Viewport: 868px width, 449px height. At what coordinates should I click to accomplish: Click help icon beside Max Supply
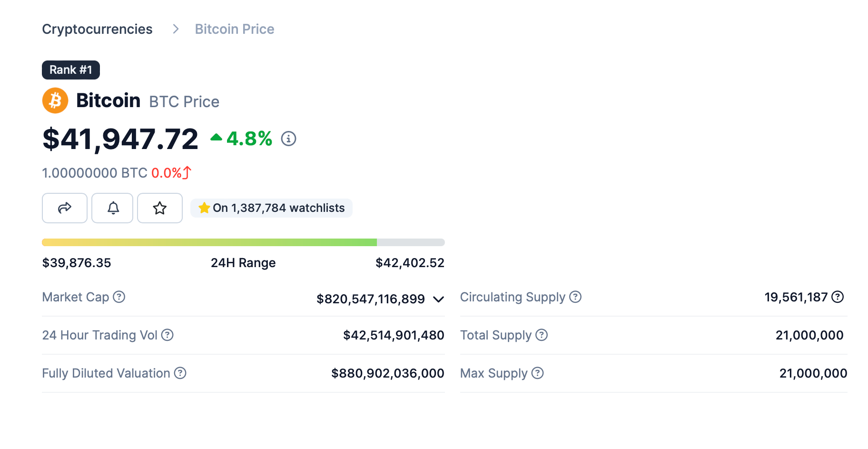point(537,373)
